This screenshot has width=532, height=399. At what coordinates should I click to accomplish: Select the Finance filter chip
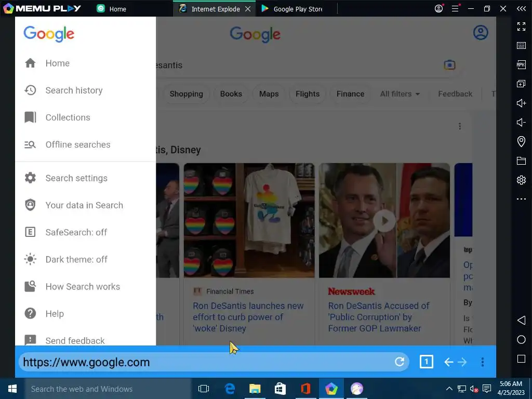click(351, 94)
